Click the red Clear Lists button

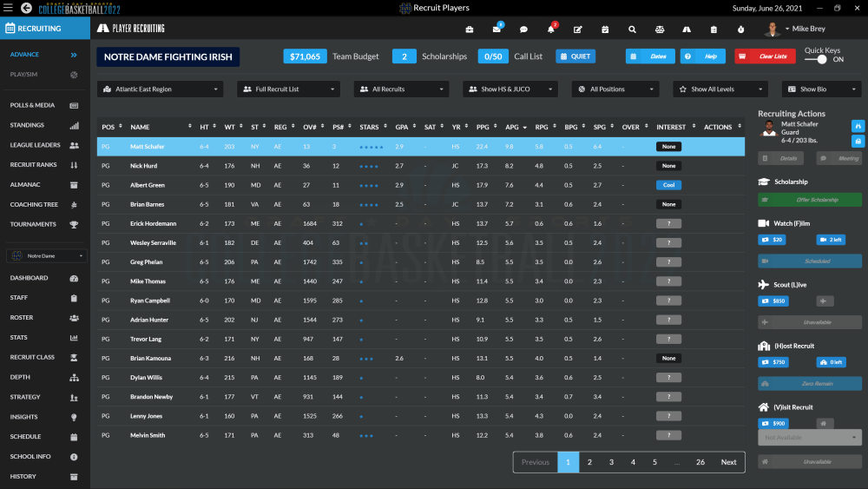[x=765, y=56]
